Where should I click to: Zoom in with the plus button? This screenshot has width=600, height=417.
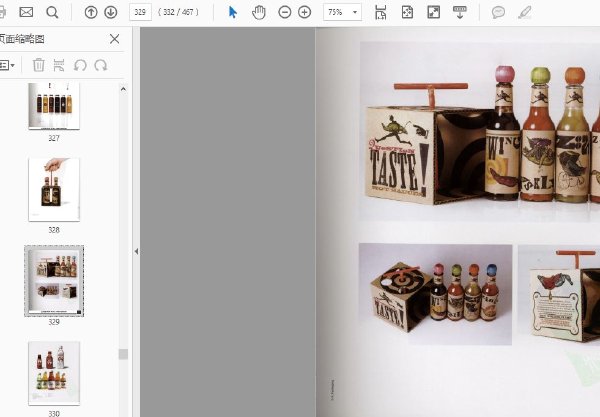[305, 12]
